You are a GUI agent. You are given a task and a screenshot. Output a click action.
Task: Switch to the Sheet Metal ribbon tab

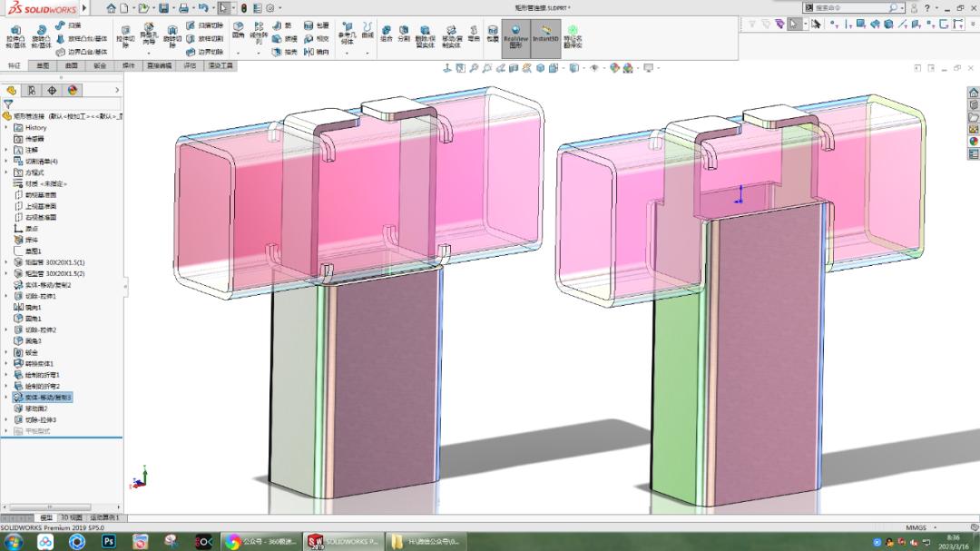tap(100, 65)
